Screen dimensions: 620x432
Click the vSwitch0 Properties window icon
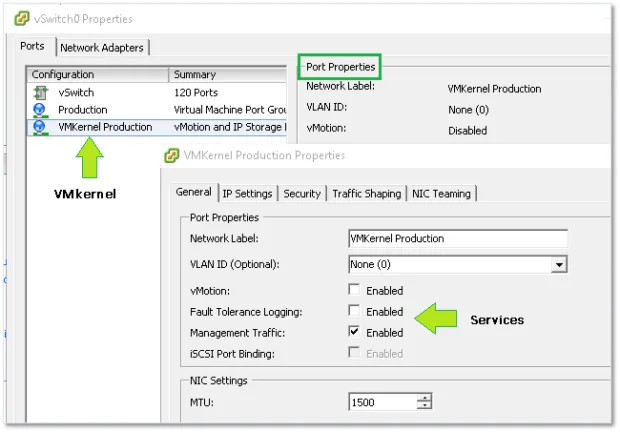22,19
